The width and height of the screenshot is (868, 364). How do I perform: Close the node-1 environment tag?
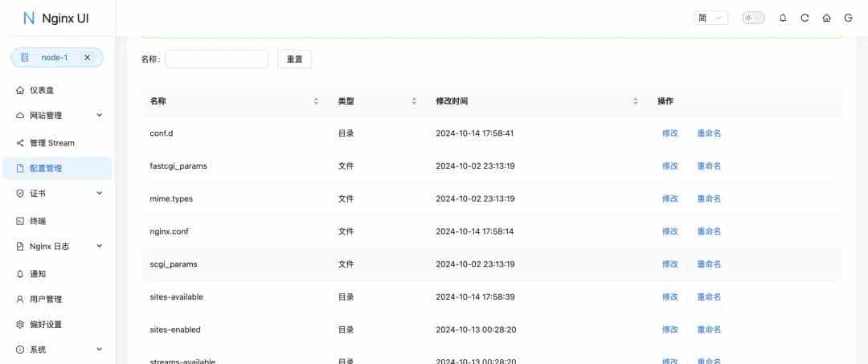click(87, 58)
